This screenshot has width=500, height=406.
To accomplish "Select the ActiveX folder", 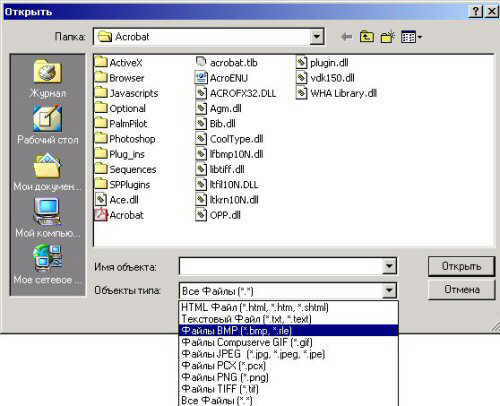I will [119, 62].
